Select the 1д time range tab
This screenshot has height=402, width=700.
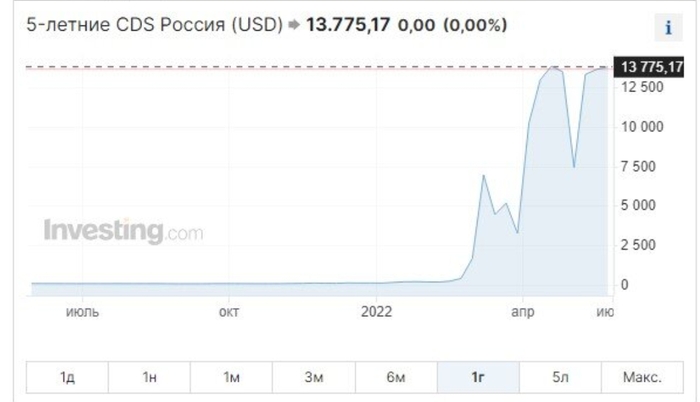point(68,377)
